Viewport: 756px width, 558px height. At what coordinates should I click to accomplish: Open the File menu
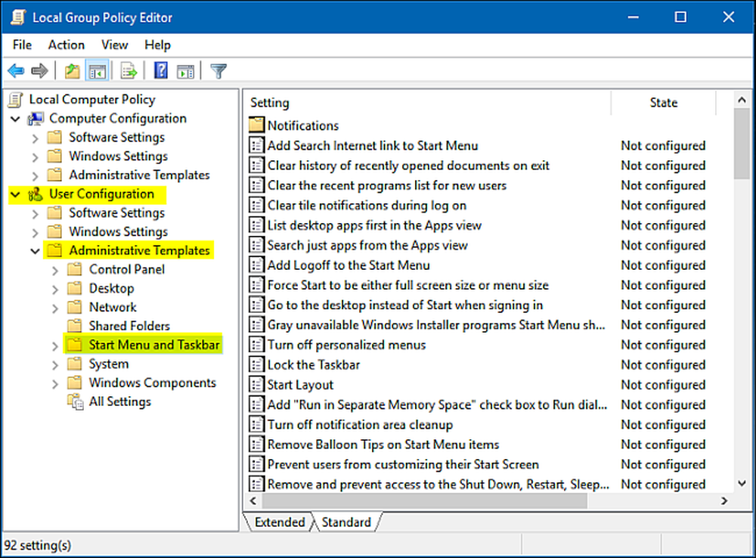point(22,45)
